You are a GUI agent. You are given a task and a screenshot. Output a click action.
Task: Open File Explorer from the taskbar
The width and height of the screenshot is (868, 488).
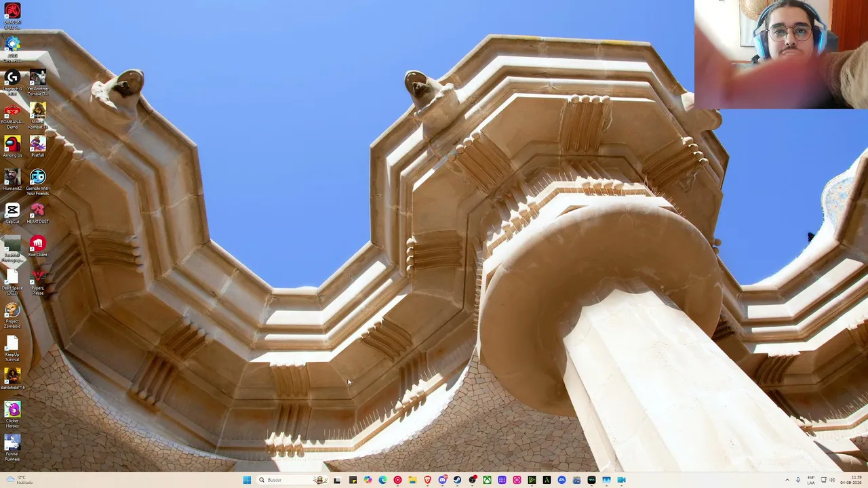412,480
